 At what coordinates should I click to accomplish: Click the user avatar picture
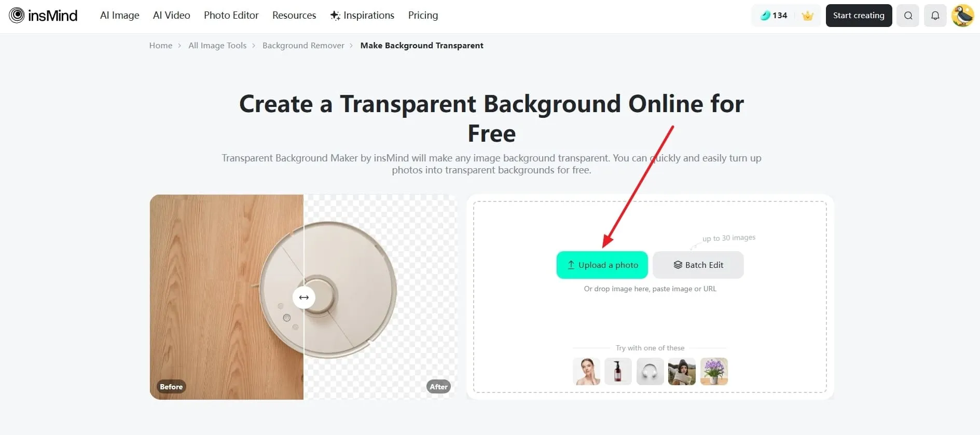click(963, 16)
